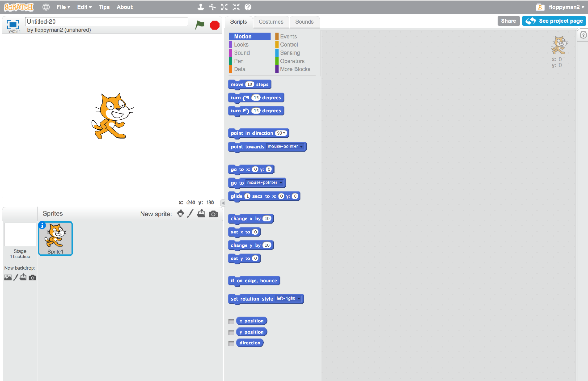Image resolution: width=588 pixels, height=381 pixels.
Task: Open the rotation style dropdown
Action: 298,299
